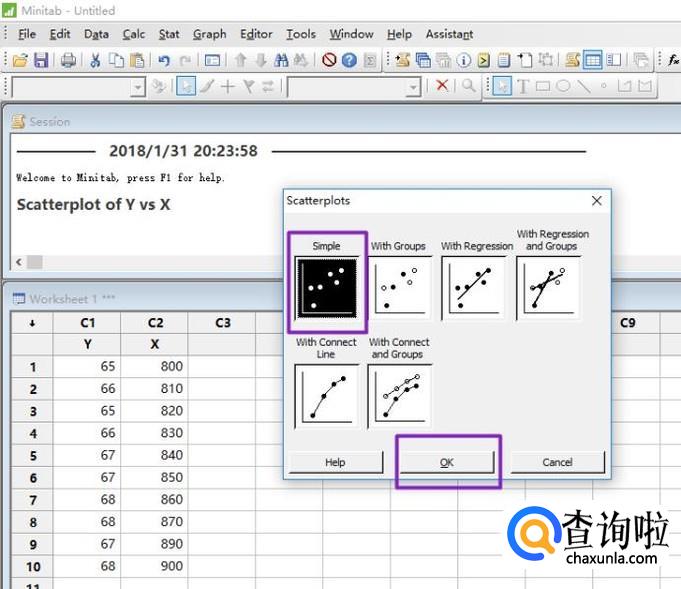Open the Help menu

pyautogui.click(x=400, y=34)
